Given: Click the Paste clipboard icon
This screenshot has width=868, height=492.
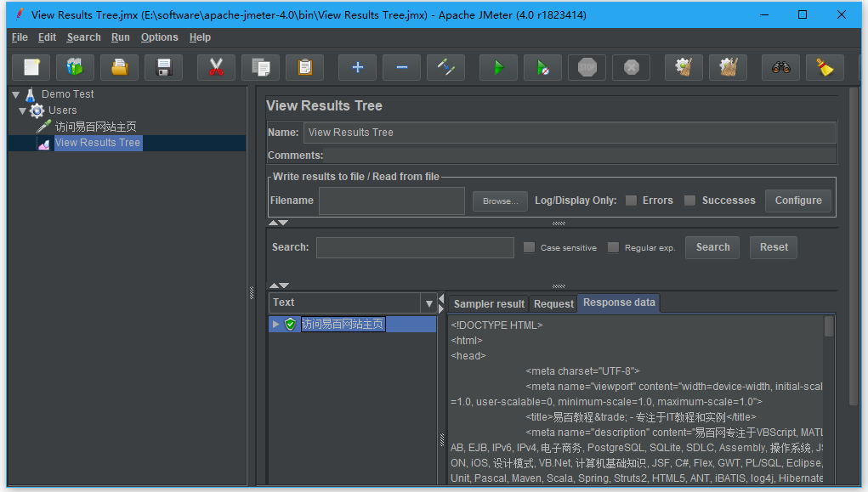Looking at the screenshot, I should click(304, 67).
